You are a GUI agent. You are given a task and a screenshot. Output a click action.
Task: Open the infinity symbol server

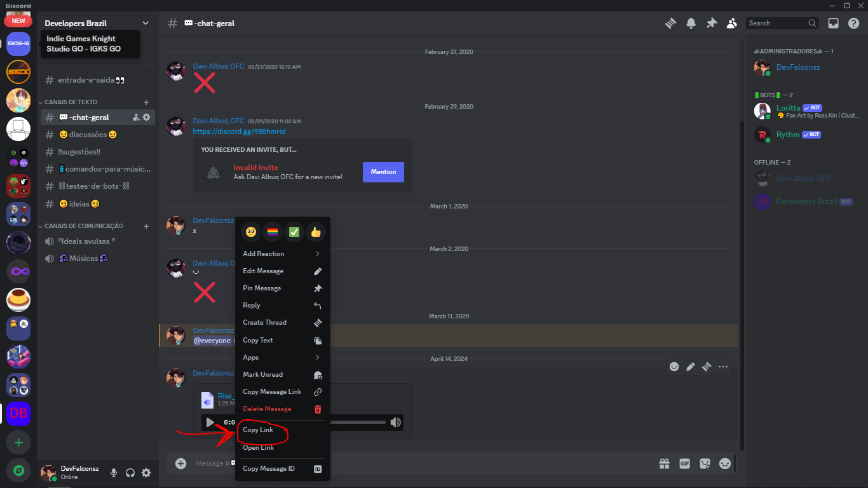[18, 271]
